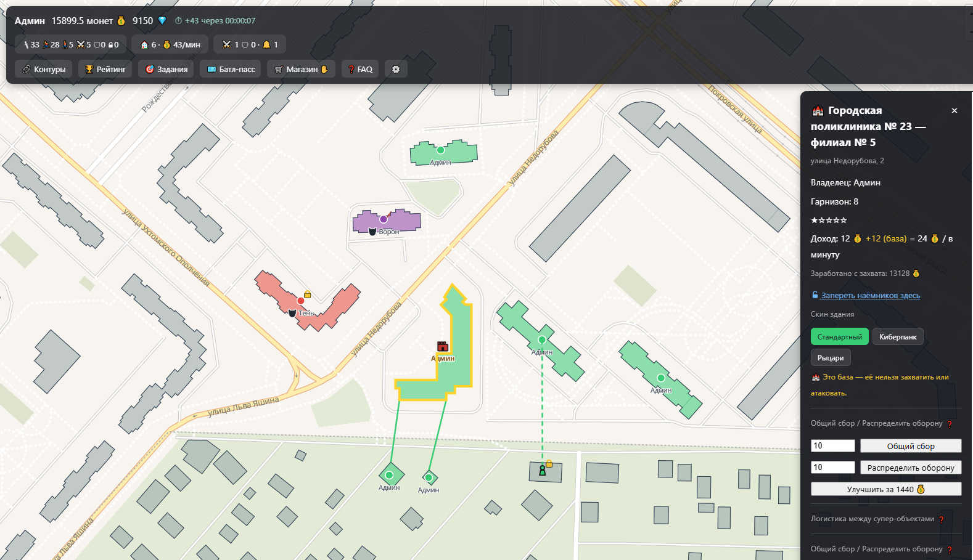The width and height of the screenshot is (973, 560).
Task: Click the Запереть наёмников здесь link
Action: [870, 296]
